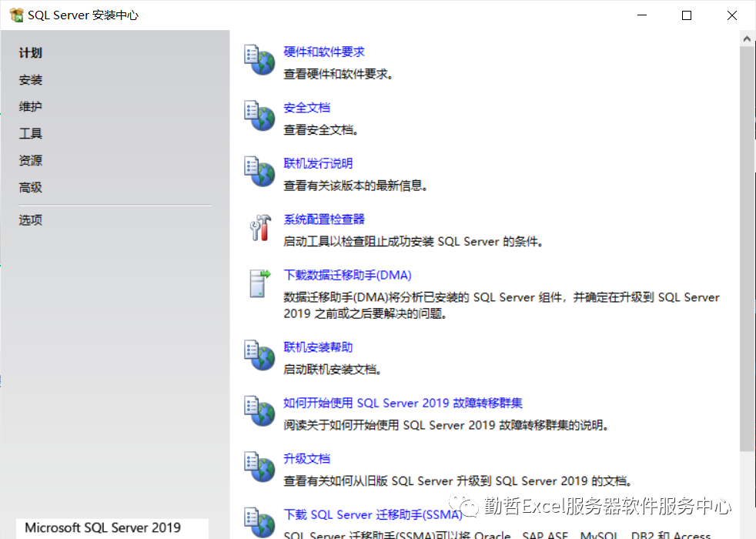Minimize the SQL Server 安装中心 window

(642, 15)
